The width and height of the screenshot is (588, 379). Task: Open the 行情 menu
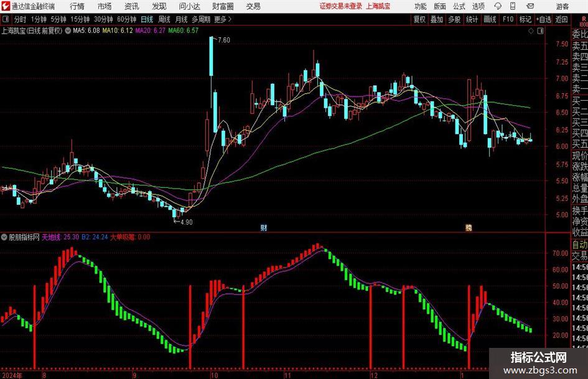tap(77, 6)
